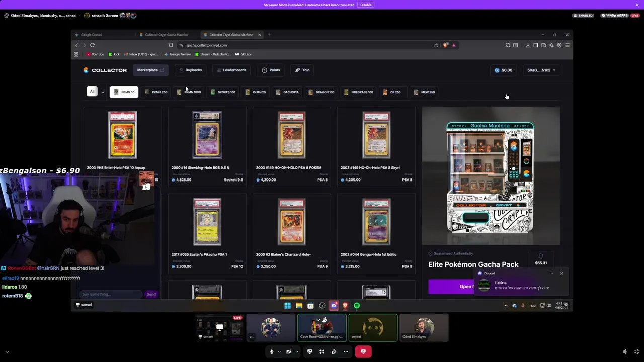Disconnect from the Discord call
Image resolution: width=644 pixels, height=362 pixels.
coord(363,352)
